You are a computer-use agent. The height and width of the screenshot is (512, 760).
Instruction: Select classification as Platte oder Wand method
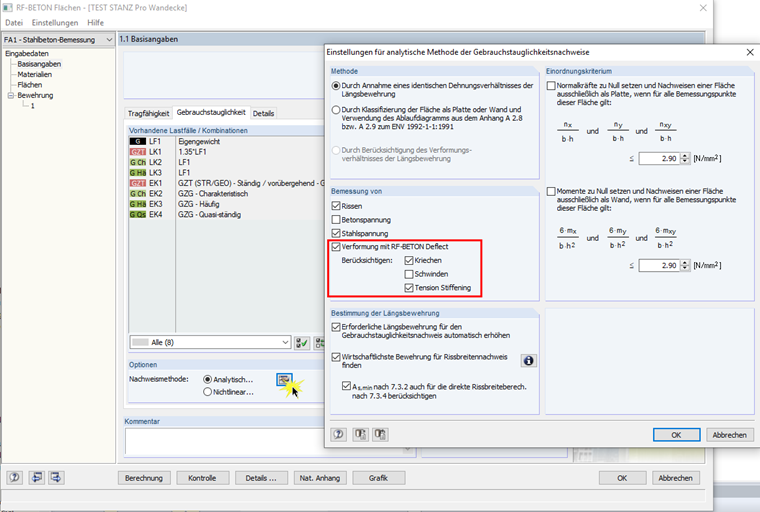click(336, 110)
